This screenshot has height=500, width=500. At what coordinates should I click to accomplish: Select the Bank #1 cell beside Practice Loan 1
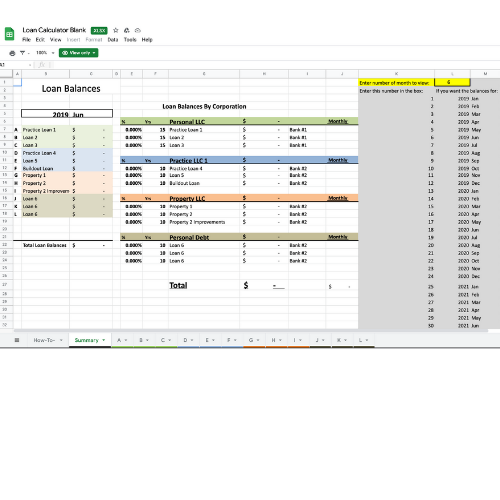tap(307, 130)
